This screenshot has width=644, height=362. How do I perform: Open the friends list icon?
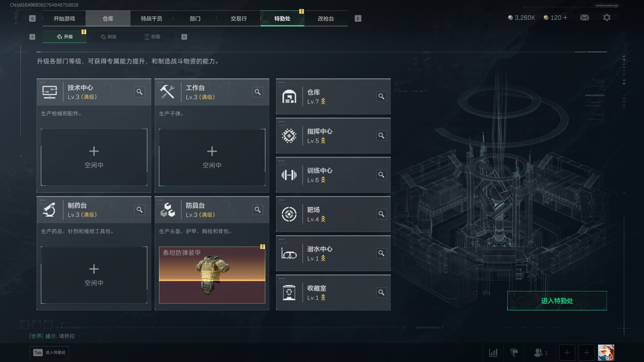[x=540, y=353]
